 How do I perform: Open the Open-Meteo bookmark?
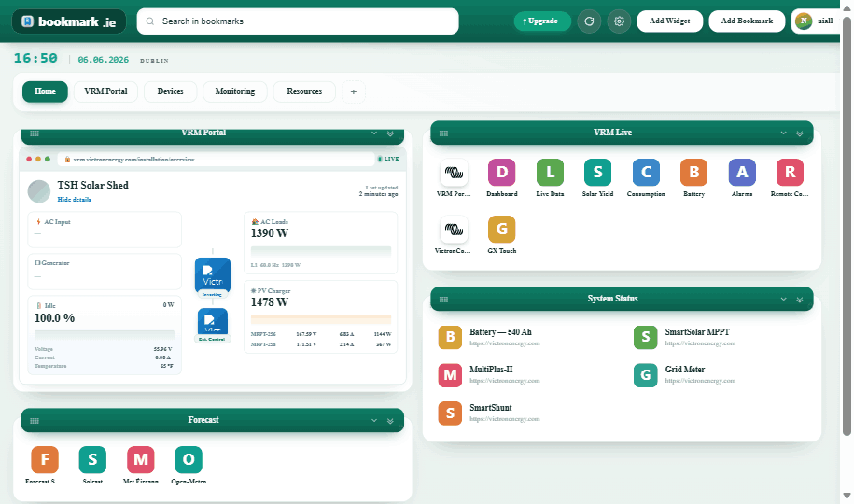pos(189,460)
